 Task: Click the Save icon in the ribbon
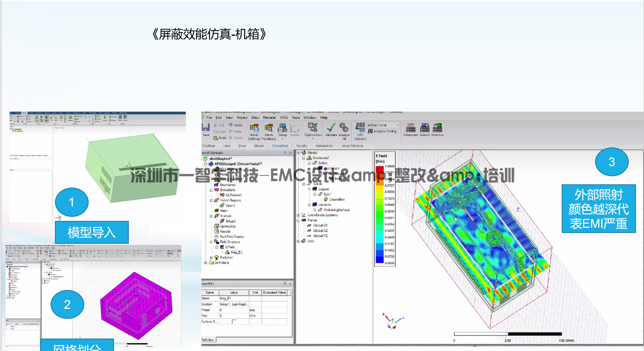pyautogui.click(x=206, y=129)
